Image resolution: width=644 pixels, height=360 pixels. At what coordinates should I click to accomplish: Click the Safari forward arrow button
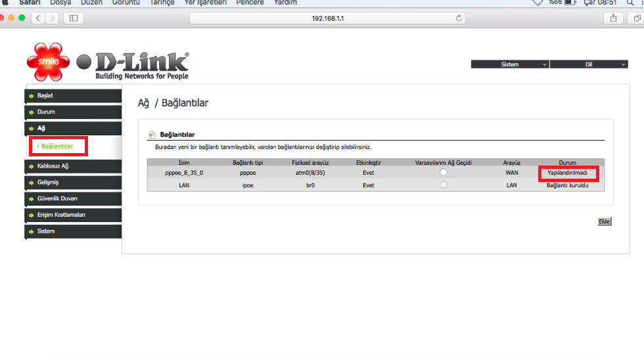(52, 18)
